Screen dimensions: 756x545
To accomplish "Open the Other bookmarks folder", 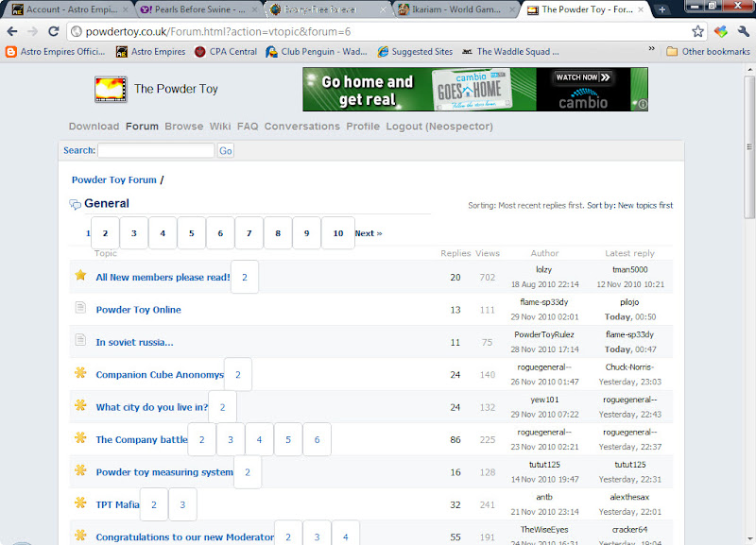I will [x=708, y=52].
